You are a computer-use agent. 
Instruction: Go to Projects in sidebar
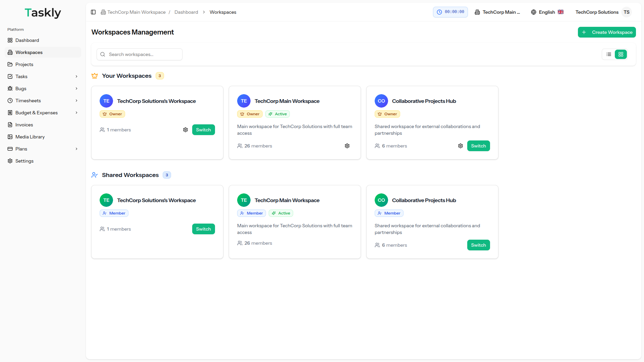click(24, 64)
